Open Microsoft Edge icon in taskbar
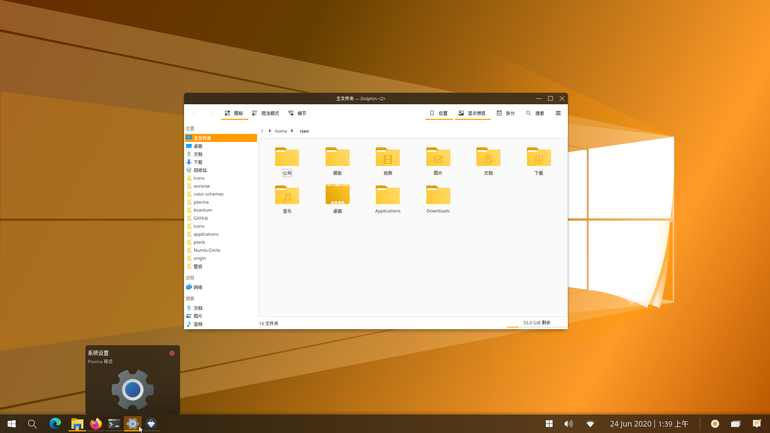Screen dimensions: 770x433 pos(55,424)
